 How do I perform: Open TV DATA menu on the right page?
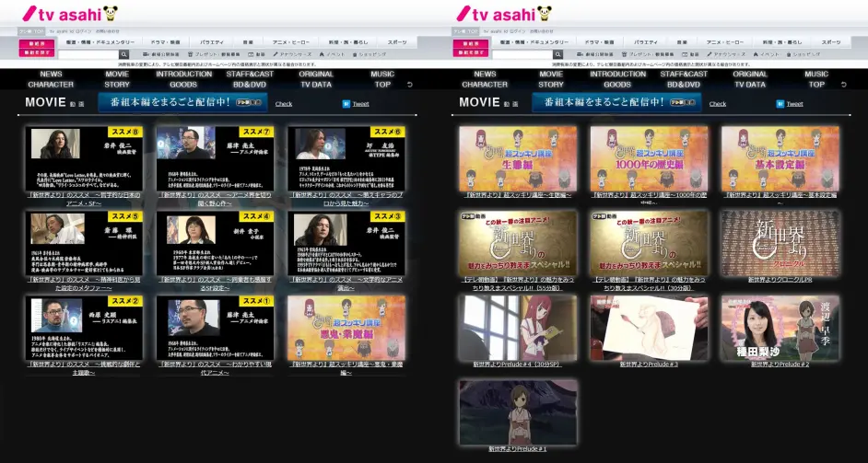pyautogui.click(x=750, y=85)
